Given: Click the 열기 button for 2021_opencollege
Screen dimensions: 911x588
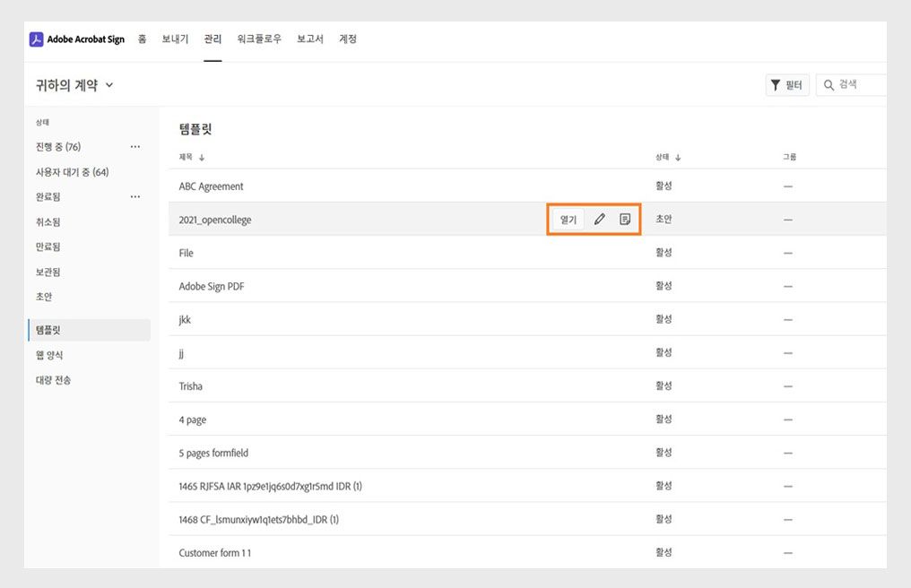Looking at the screenshot, I should pyautogui.click(x=567, y=218).
